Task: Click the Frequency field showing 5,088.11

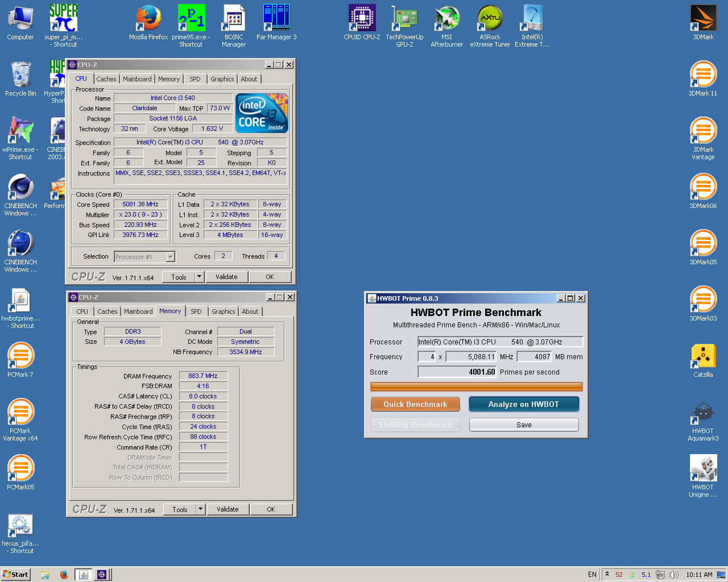Action: coord(471,356)
